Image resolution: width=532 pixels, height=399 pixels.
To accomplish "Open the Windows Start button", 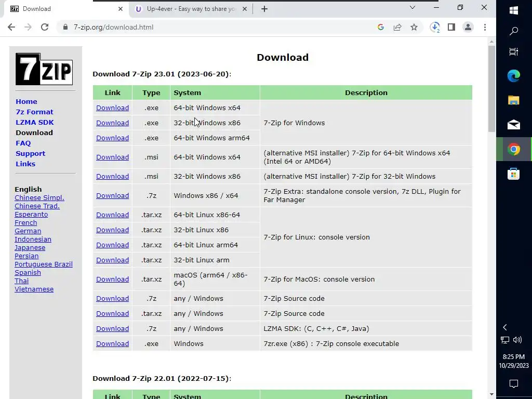I will [x=514, y=10].
